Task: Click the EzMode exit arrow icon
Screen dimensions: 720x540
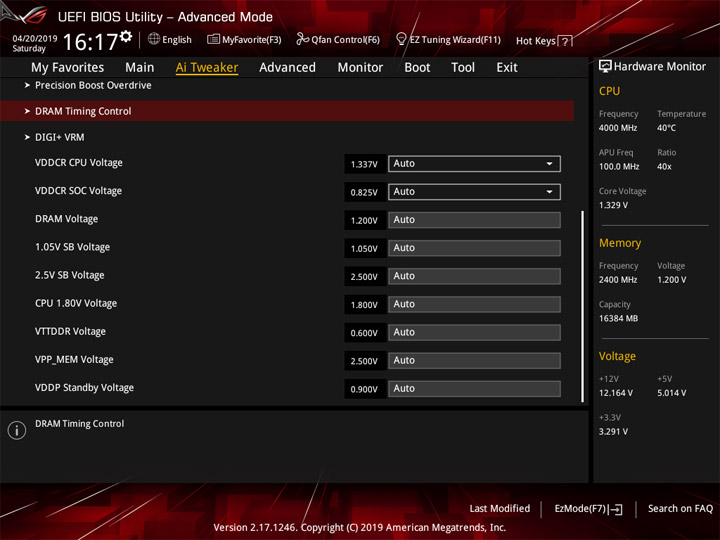Action: [615, 509]
